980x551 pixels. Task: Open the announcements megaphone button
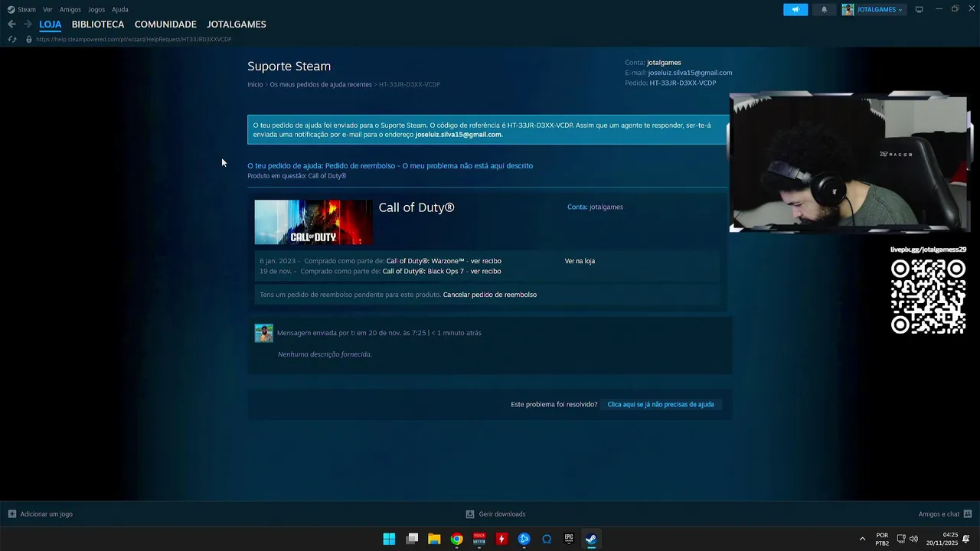click(x=795, y=9)
